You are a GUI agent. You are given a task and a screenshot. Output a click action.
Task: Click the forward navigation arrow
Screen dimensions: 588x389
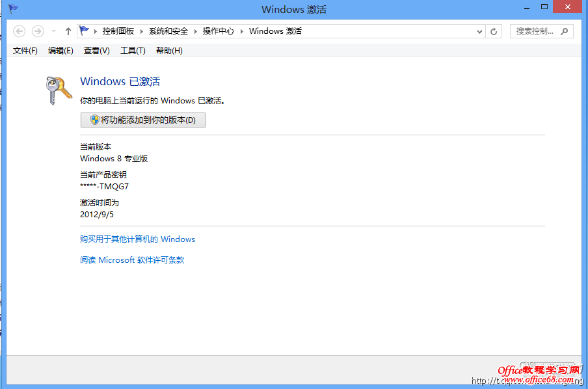[37, 31]
